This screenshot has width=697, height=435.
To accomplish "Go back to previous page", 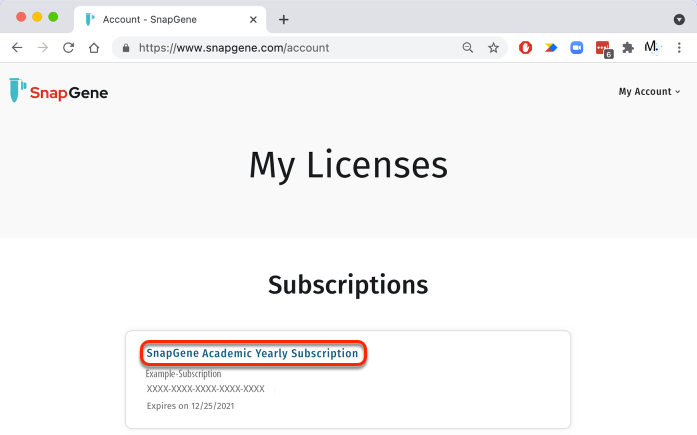I will (x=17, y=47).
